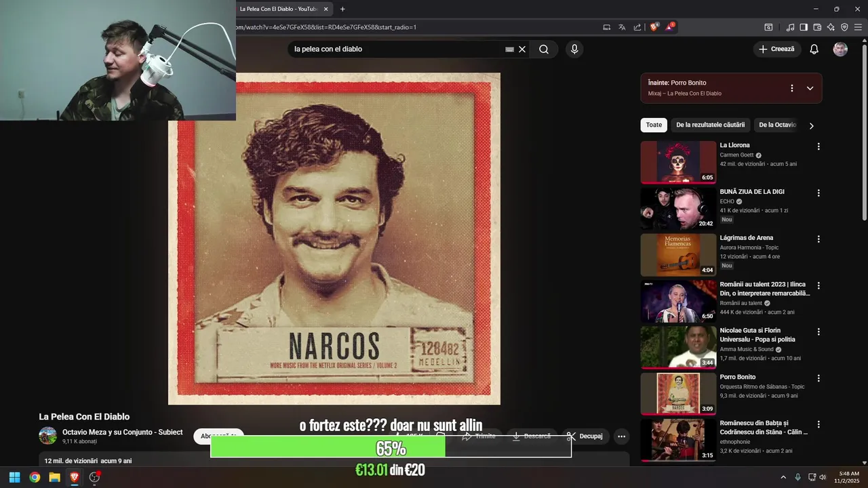The width and height of the screenshot is (868, 488).
Task: Open options menu for Românii au talent 2023
Action: point(818,285)
